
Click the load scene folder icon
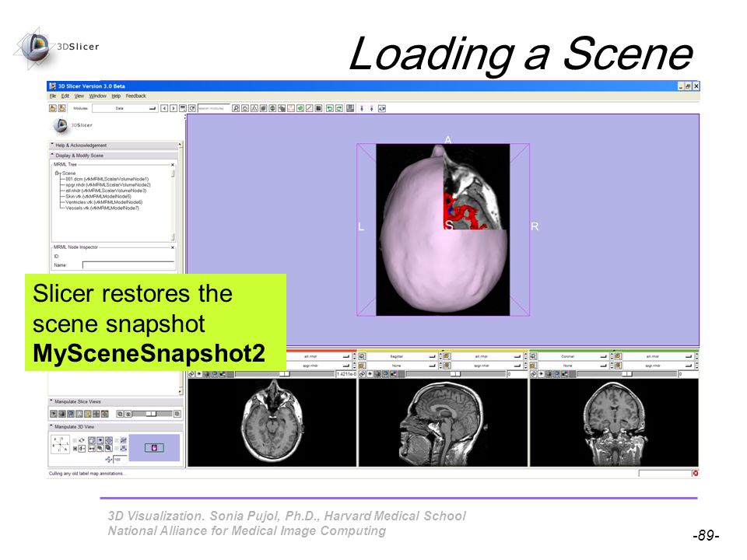pyautogui.click(x=53, y=108)
